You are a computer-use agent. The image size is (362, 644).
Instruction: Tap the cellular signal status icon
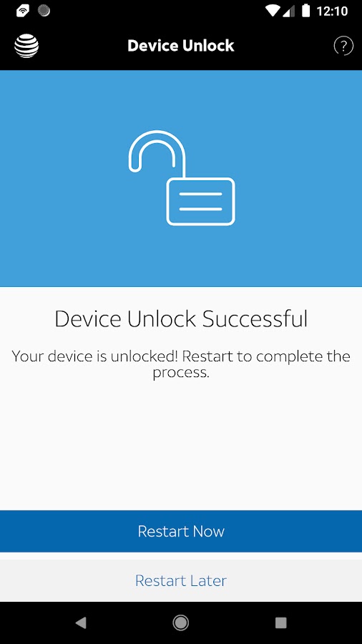[289, 11]
